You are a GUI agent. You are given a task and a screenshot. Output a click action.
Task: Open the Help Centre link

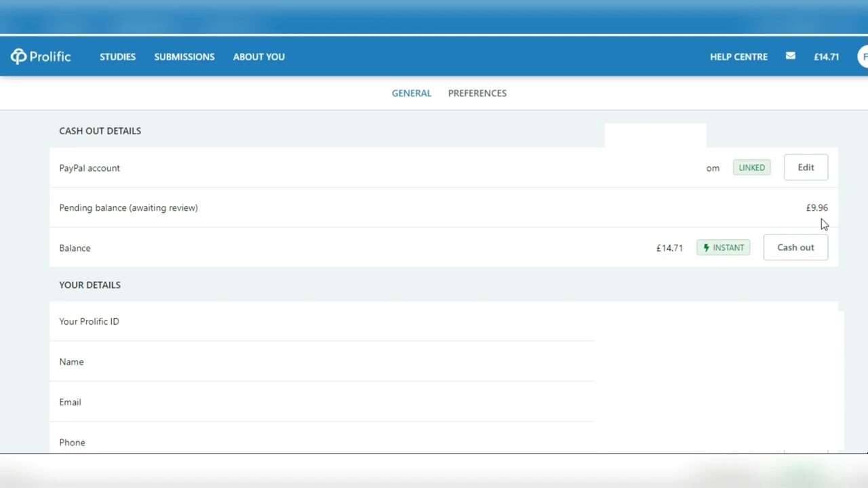pyautogui.click(x=738, y=57)
